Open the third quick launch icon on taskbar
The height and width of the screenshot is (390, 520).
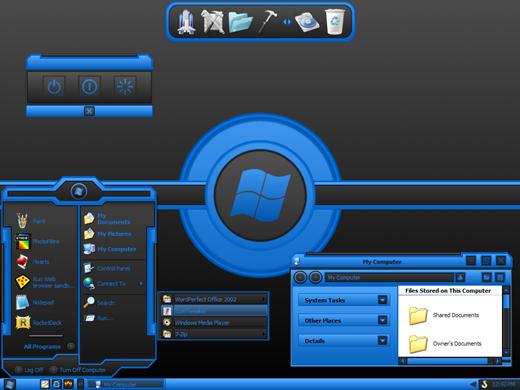(x=68, y=384)
